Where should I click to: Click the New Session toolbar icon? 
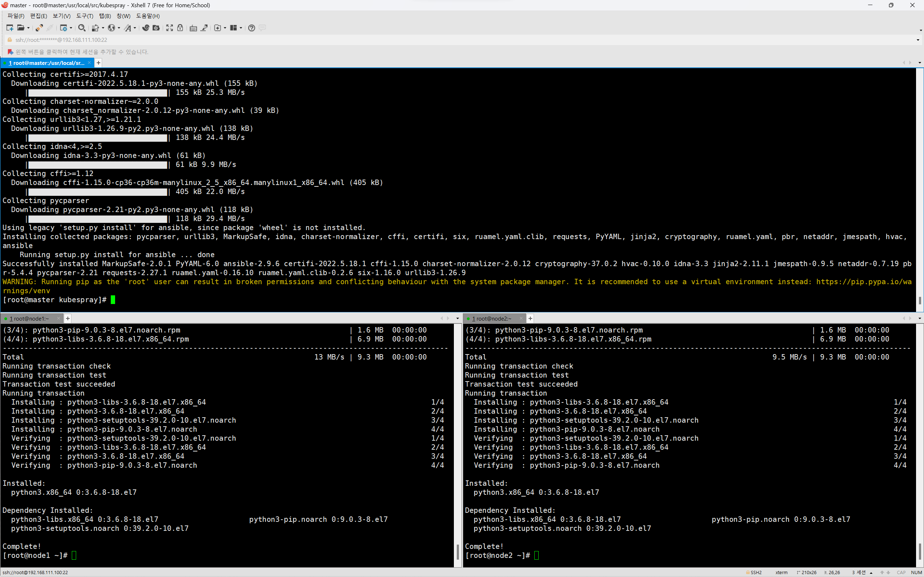[x=9, y=28]
